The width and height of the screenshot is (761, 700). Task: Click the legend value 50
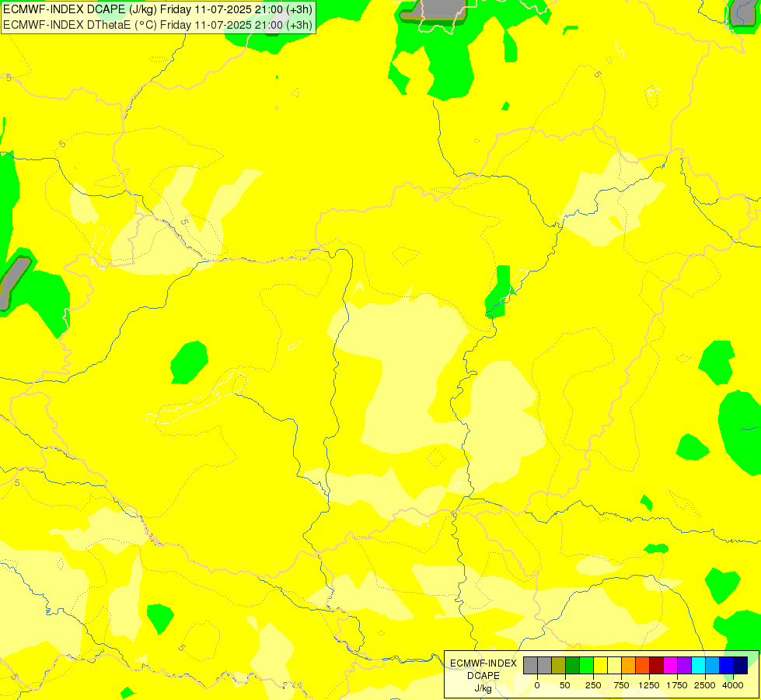click(x=565, y=685)
